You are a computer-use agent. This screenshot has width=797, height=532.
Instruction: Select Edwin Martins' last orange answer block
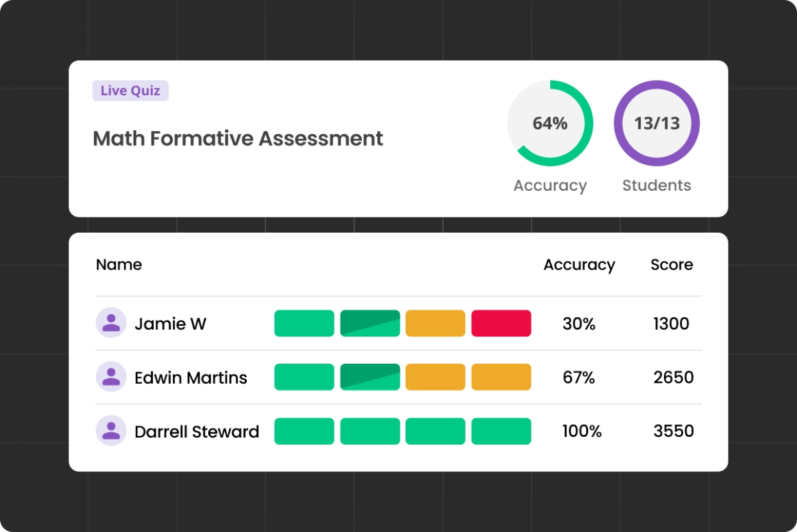(501, 377)
